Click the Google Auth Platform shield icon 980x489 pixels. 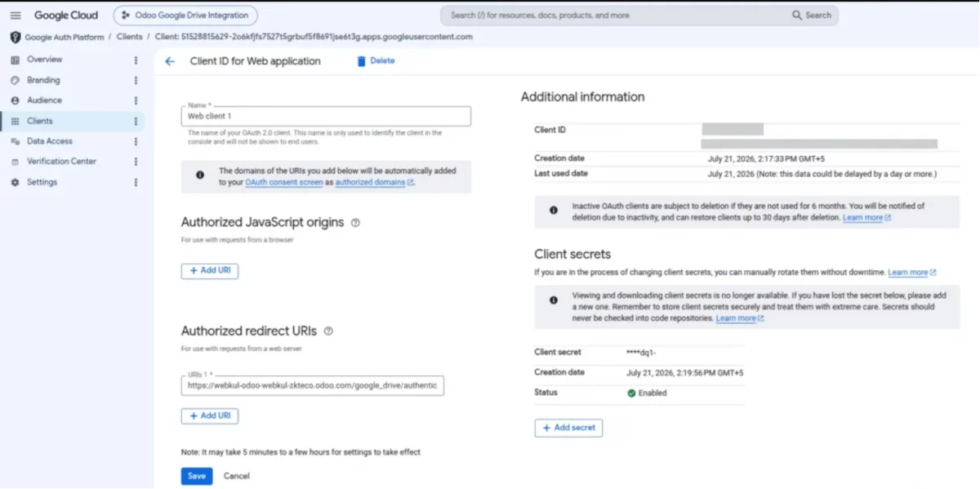coord(15,37)
